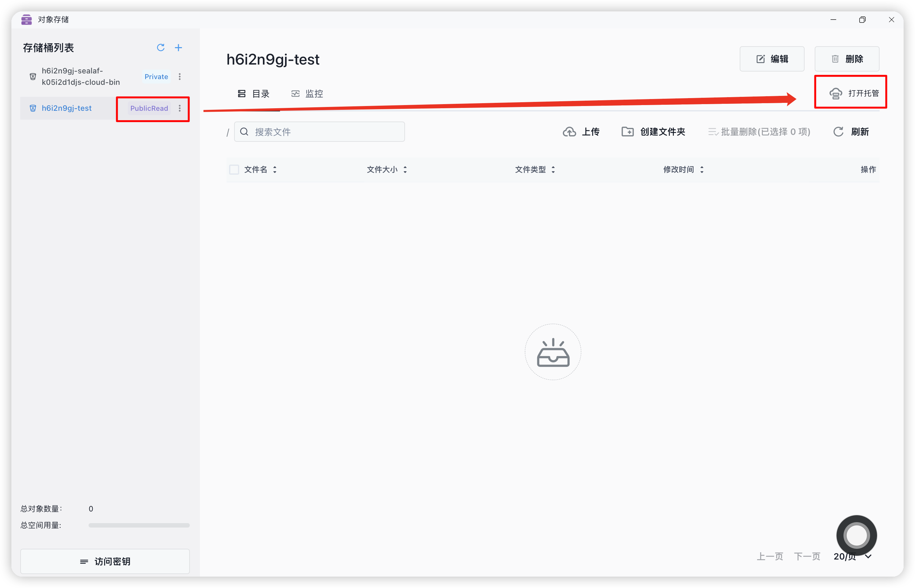Open options for cloud-bin bucket
Viewport: 915px width, 588px height.
pyautogui.click(x=180, y=76)
